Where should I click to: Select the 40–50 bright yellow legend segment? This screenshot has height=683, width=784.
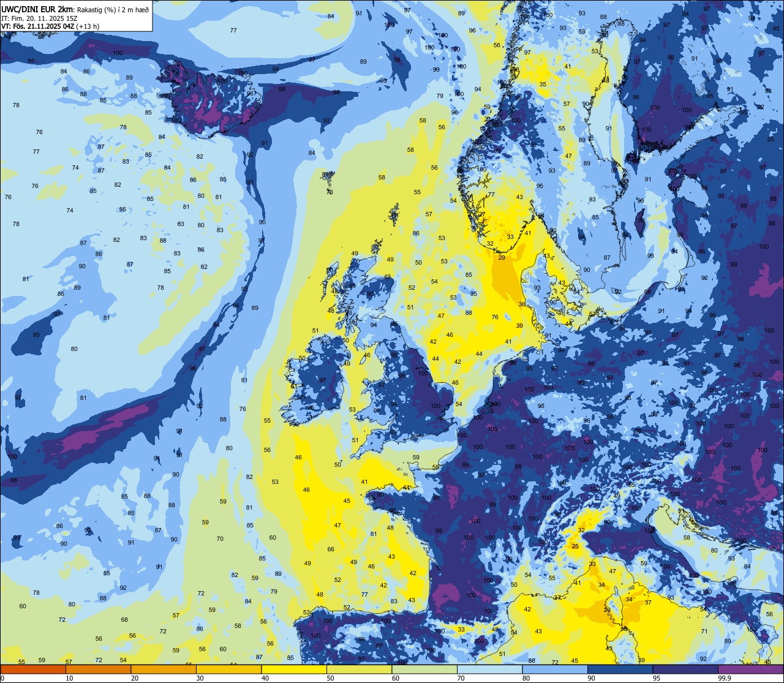[x=294, y=670]
